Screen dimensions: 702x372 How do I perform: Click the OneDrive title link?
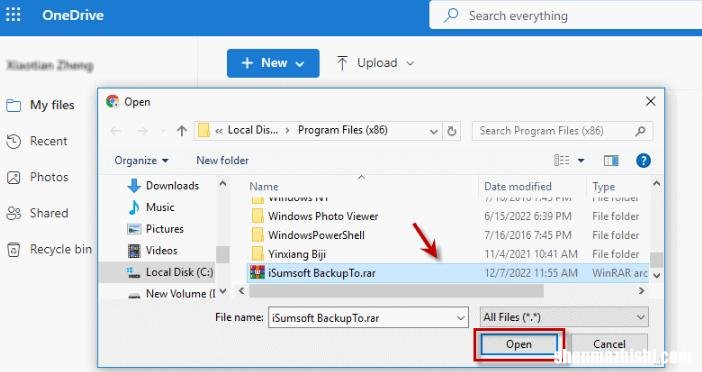click(73, 15)
